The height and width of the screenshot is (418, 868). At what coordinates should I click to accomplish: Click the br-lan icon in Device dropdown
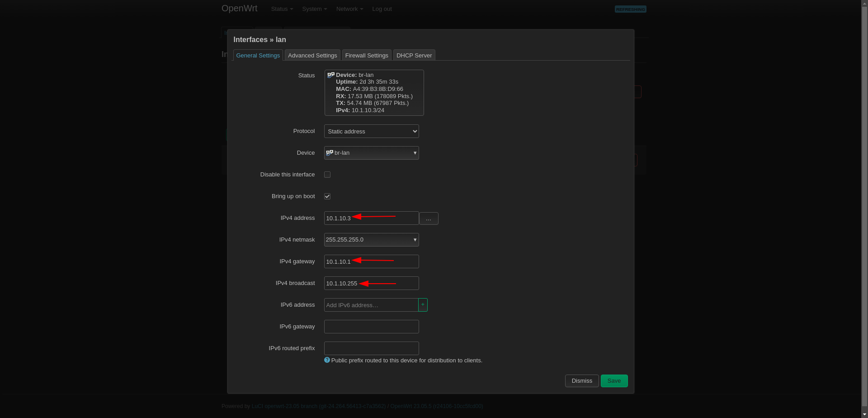click(330, 153)
